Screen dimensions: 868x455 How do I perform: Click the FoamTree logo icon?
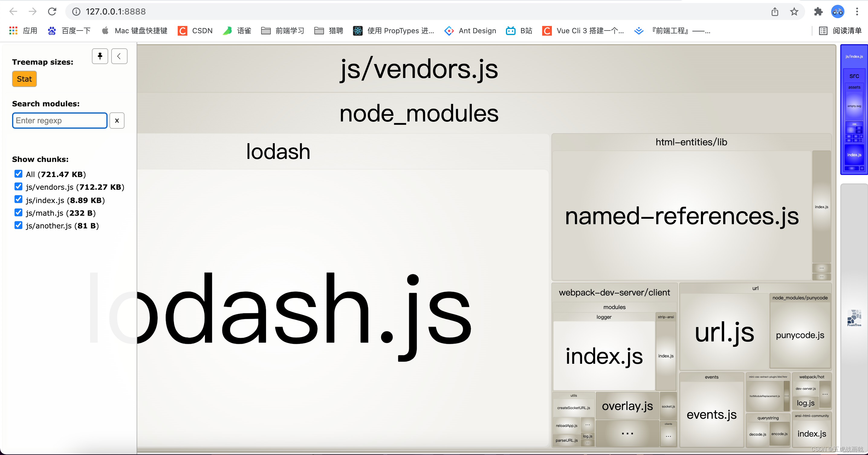click(854, 318)
